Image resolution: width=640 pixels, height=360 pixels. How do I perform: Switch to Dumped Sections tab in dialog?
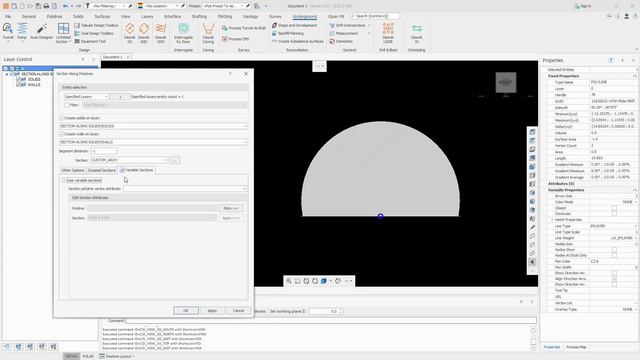click(x=102, y=170)
